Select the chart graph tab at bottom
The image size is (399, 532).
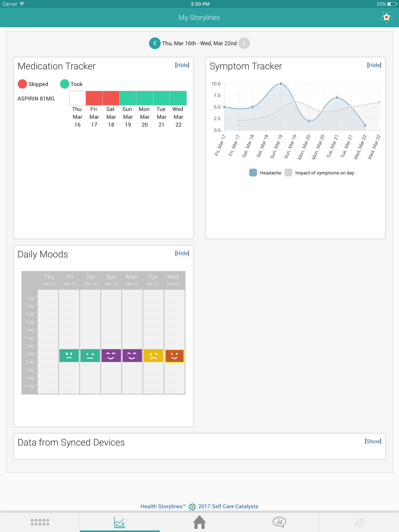coord(120,522)
